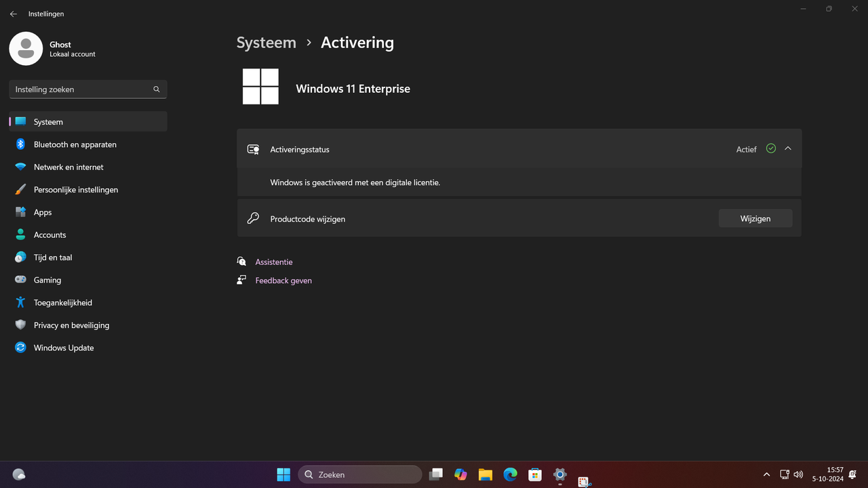This screenshot has height=488, width=868.
Task: Click the Settings gear on the taskbar
Action: [x=560, y=474]
